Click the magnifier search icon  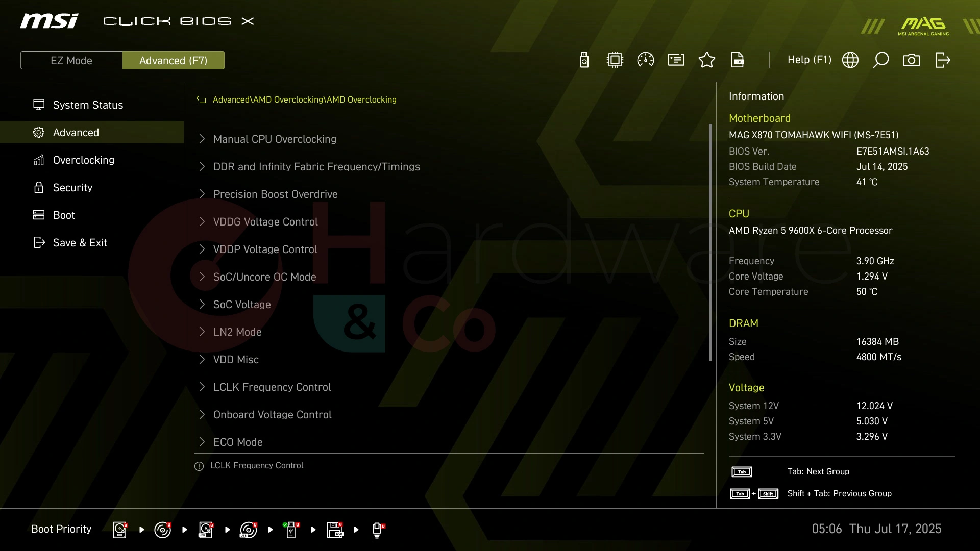(x=881, y=60)
